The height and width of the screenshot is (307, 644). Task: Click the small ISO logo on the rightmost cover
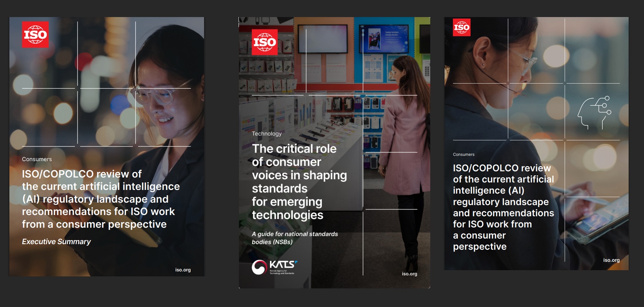462,28
